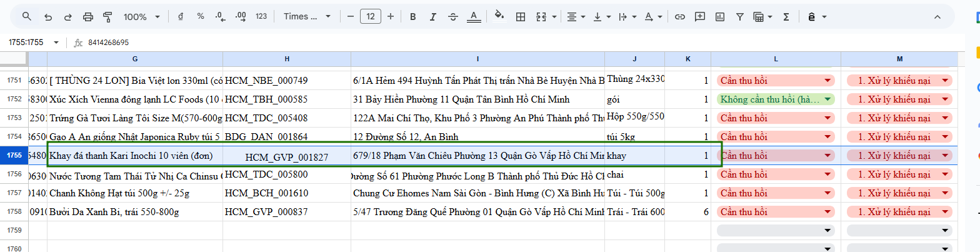This screenshot has height=252, width=980.
Task: Open row 1753 'Xử lý khiếu nại' dropdown
Action: point(946,118)
